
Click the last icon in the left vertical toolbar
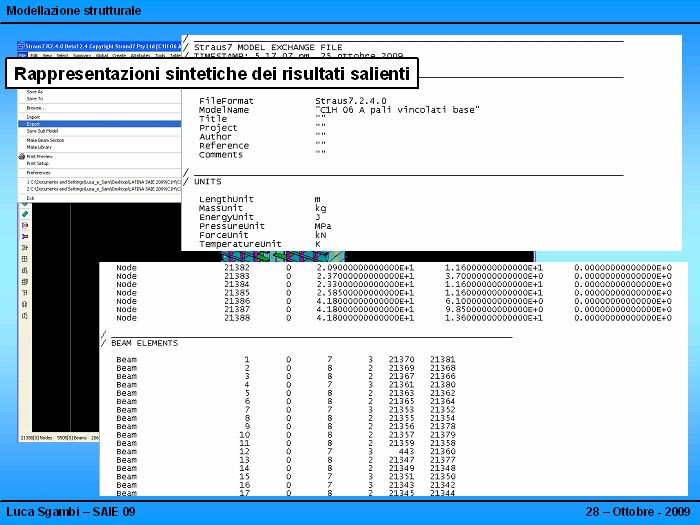pos(24,315)
